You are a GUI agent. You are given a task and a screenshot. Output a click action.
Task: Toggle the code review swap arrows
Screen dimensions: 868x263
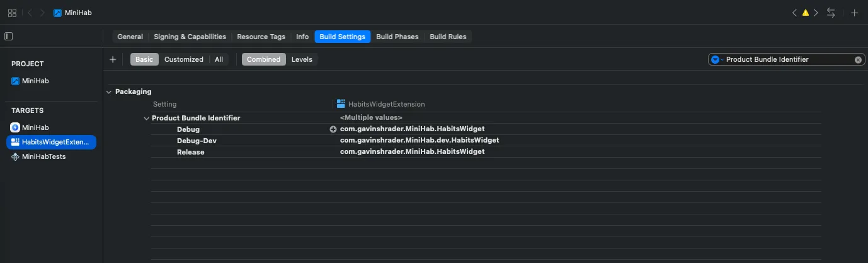click(831, 13)
